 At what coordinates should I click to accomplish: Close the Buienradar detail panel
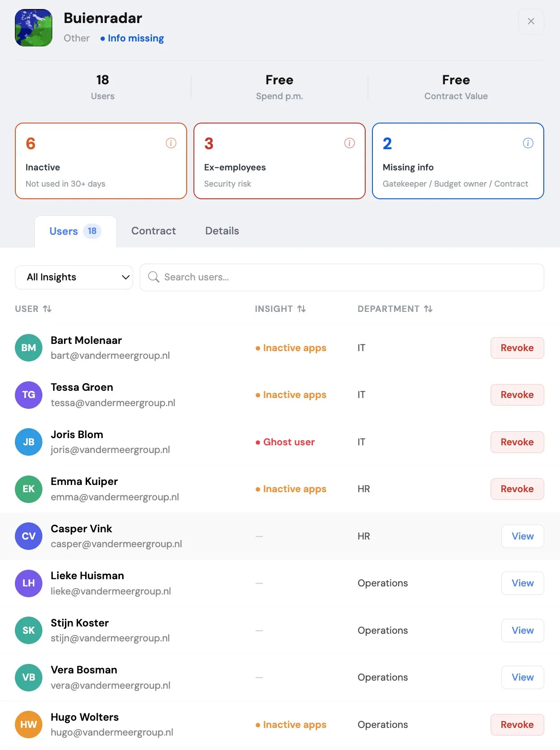(x=531, y=21)
